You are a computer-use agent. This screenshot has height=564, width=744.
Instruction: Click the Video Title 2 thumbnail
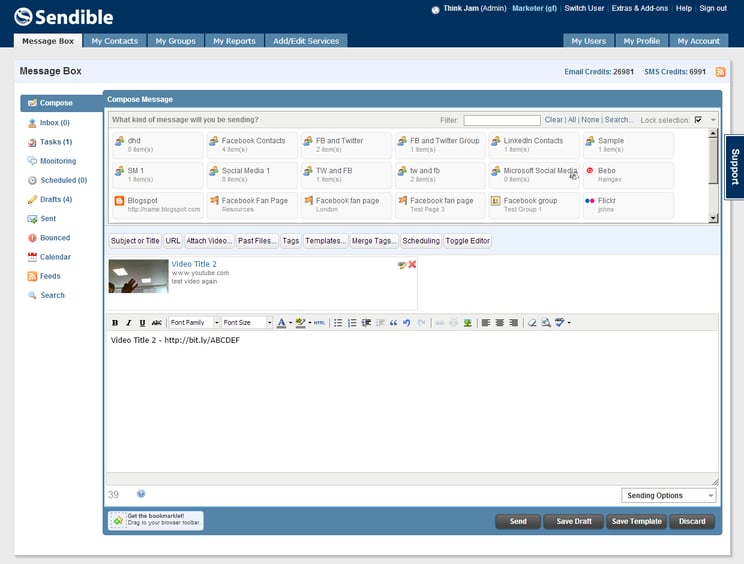(x=138, y=276)
